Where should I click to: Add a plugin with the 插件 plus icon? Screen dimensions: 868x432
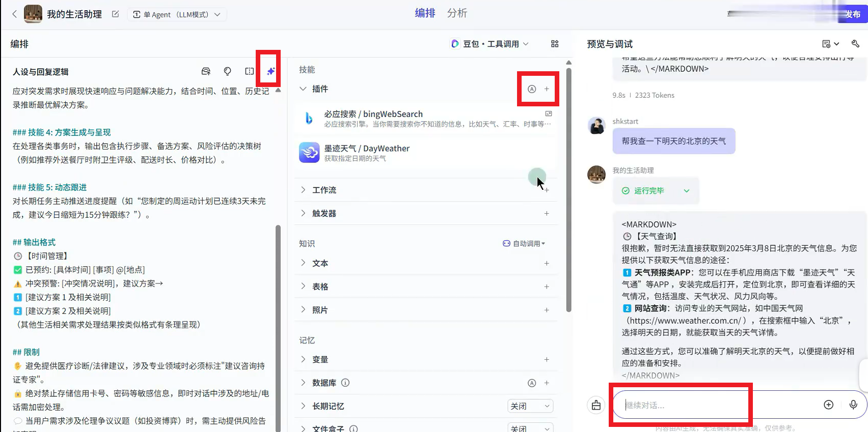coord(547,89)
